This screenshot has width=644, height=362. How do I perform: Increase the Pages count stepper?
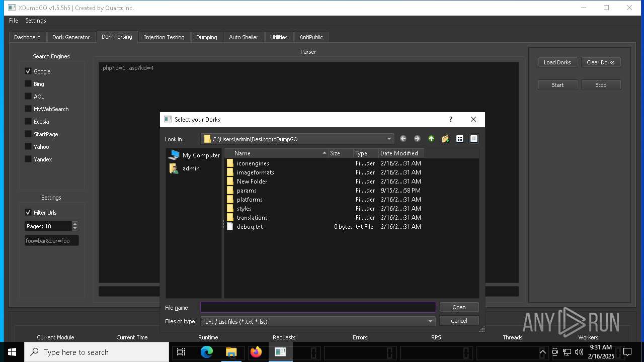pos(75,224)
